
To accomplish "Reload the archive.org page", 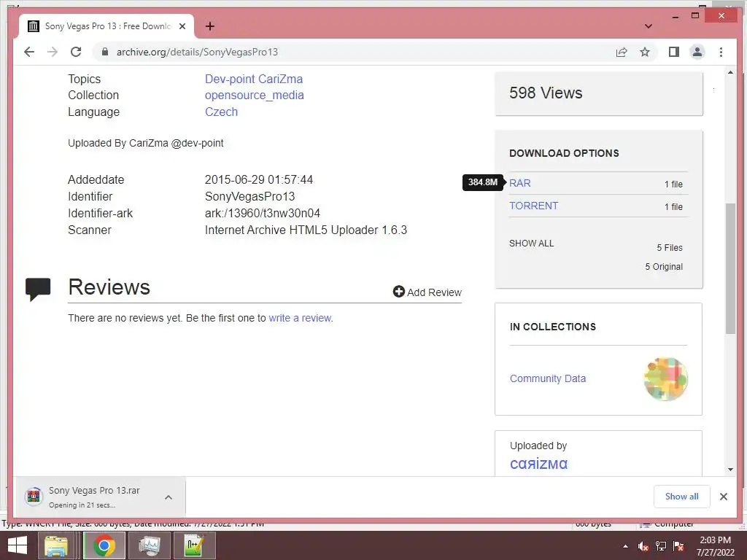I will [76, 52].
